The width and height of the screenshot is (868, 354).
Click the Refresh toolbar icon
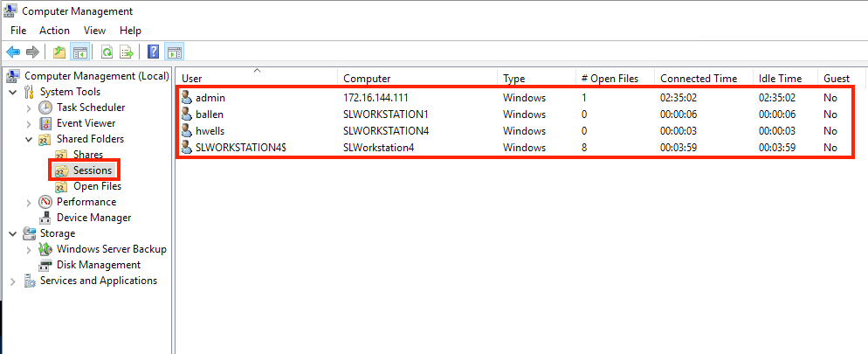coord(107,52)
